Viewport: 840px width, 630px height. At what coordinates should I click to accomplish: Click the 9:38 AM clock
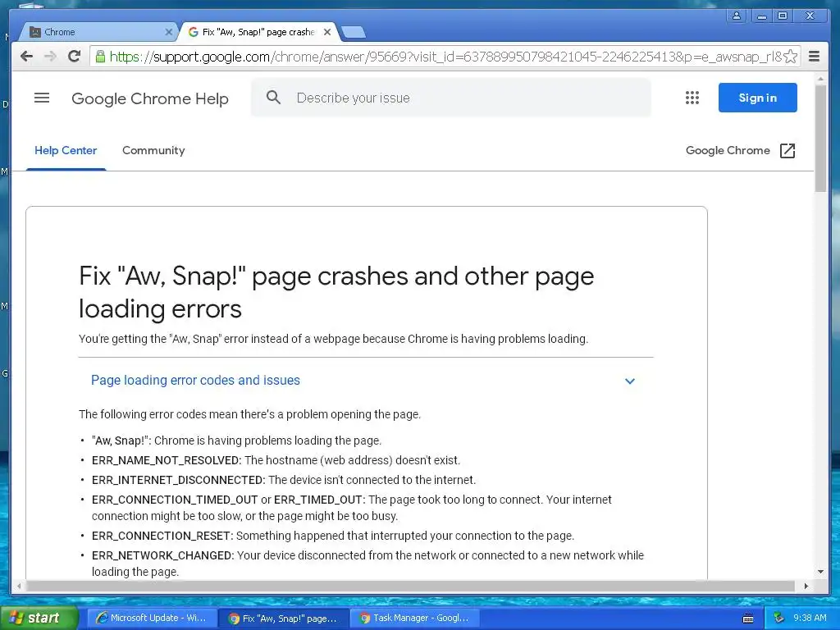tap(810, 619)
